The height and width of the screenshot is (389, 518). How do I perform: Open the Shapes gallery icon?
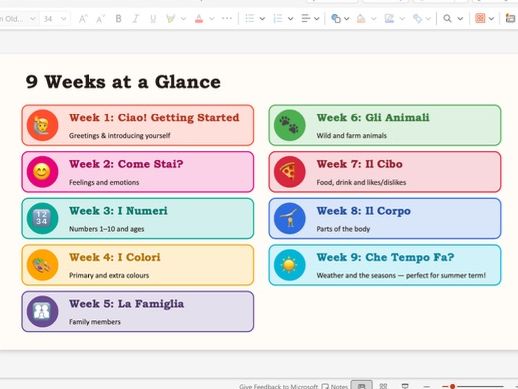pos(336,19)
